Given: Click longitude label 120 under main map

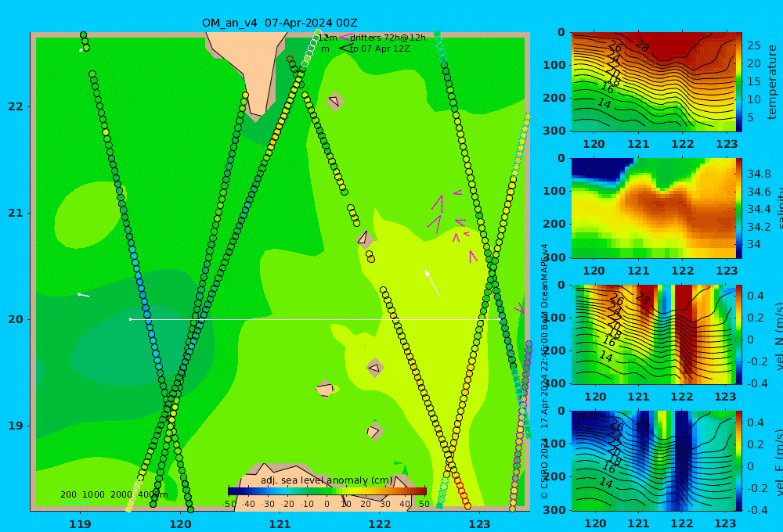Looking at the screenshot, I should 180,524.
